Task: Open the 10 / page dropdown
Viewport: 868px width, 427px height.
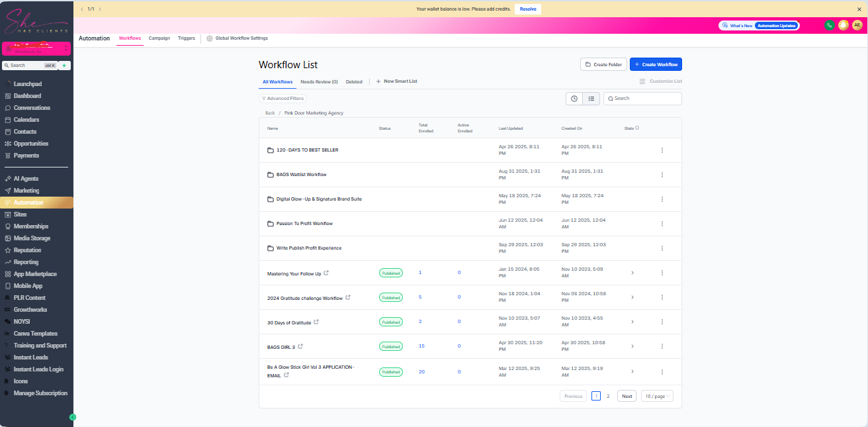Action: click(657, 396)
